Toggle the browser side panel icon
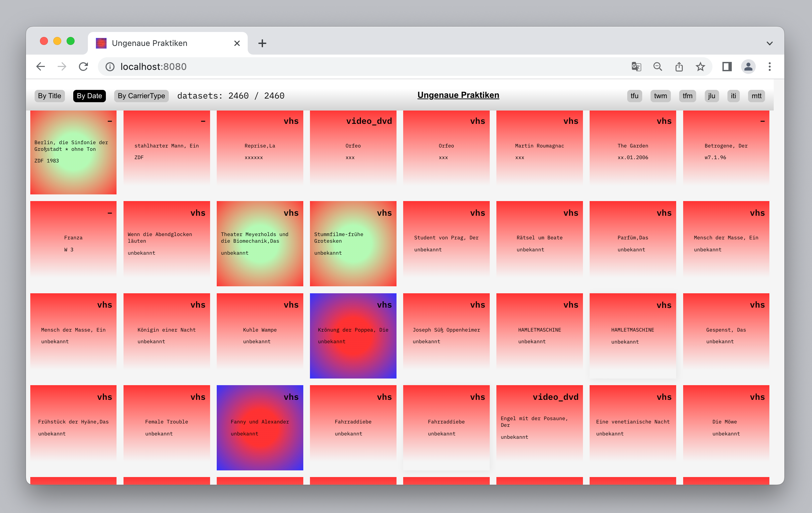The height and width of the screenshot is (513, 812). click(x=727, y=67)
